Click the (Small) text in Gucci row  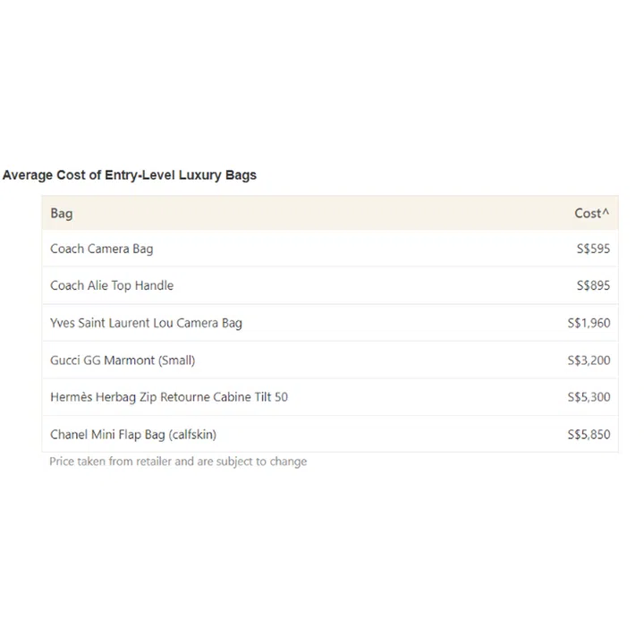click(177, 360)
